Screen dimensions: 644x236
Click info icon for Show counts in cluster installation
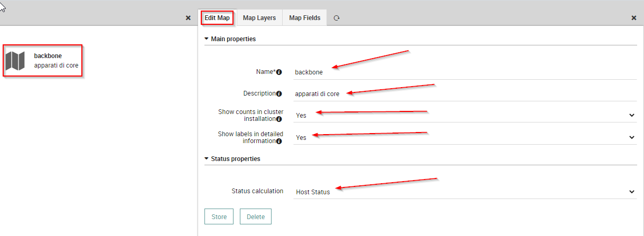point(279,119)
